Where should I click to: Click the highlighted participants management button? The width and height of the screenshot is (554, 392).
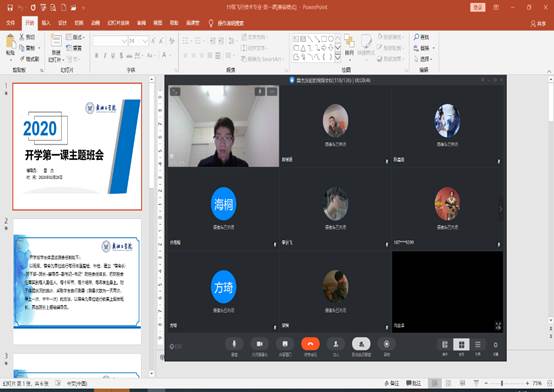click(361, 344)
